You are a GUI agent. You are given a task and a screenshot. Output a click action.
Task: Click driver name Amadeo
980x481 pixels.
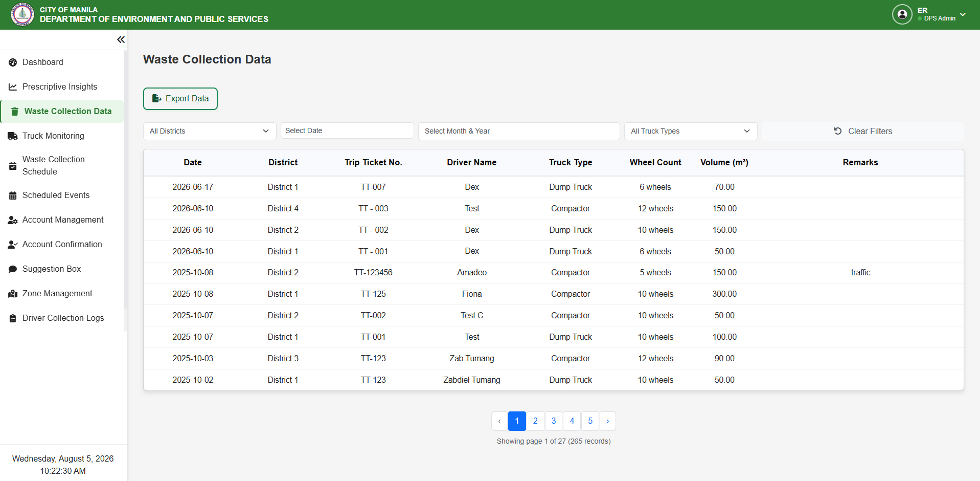click(472, 273)
